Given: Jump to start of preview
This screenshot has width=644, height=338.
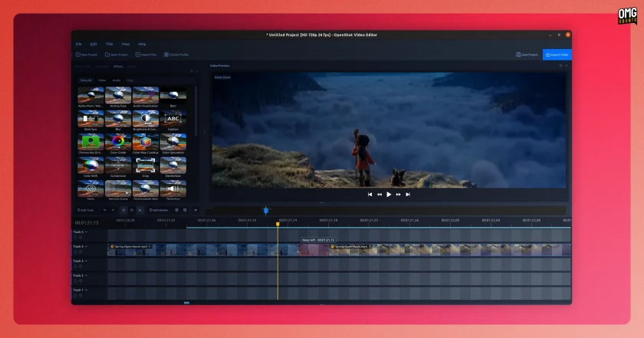Looking at the screenshot, I should [x=370, y=194].
